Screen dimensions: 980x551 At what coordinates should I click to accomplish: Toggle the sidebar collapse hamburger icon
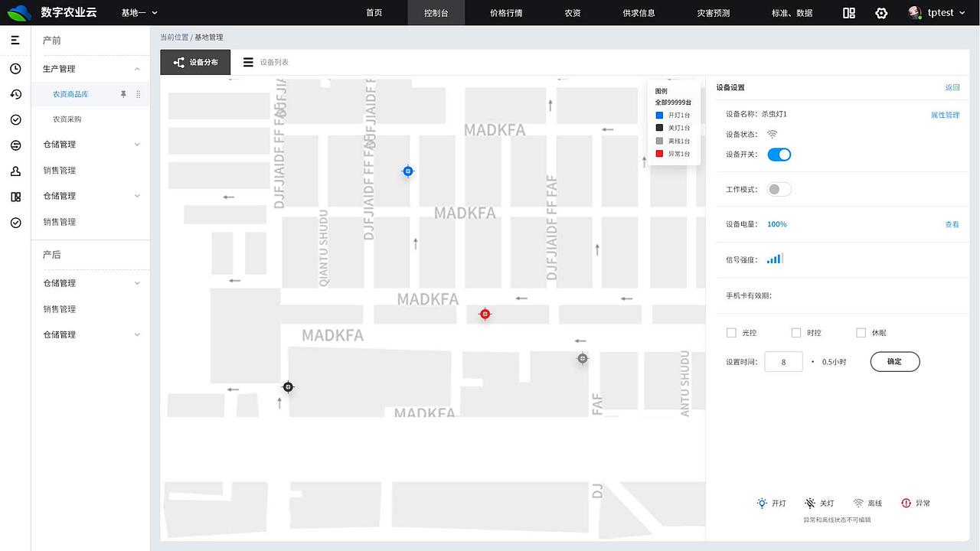click(x=15, y=40)
